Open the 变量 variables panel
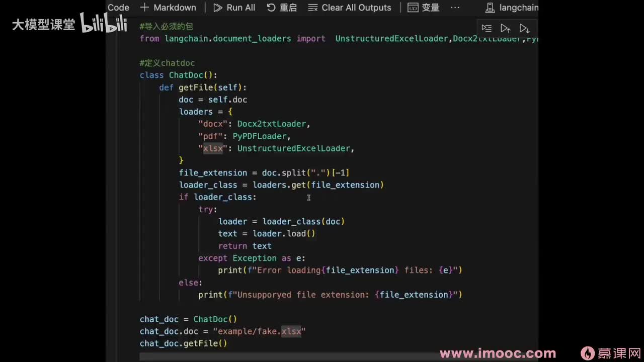This screenshot has height=362, width=644. pyautogui.click(x=423, y=8)
